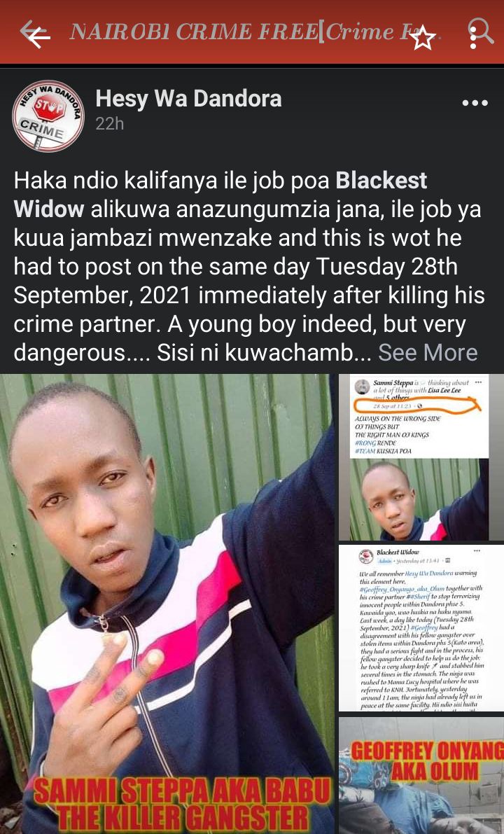Tap the back arrow icon

pos(34,34)
